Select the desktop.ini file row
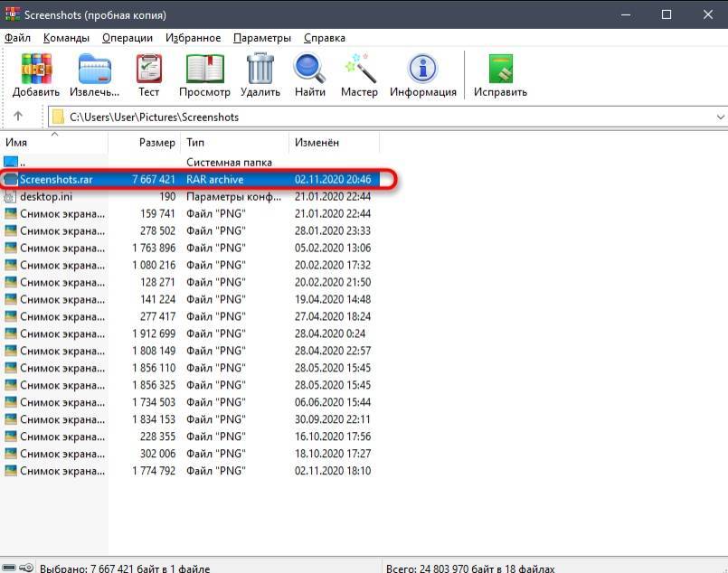This screenshot has height=573, width=728. coord(47,197)
